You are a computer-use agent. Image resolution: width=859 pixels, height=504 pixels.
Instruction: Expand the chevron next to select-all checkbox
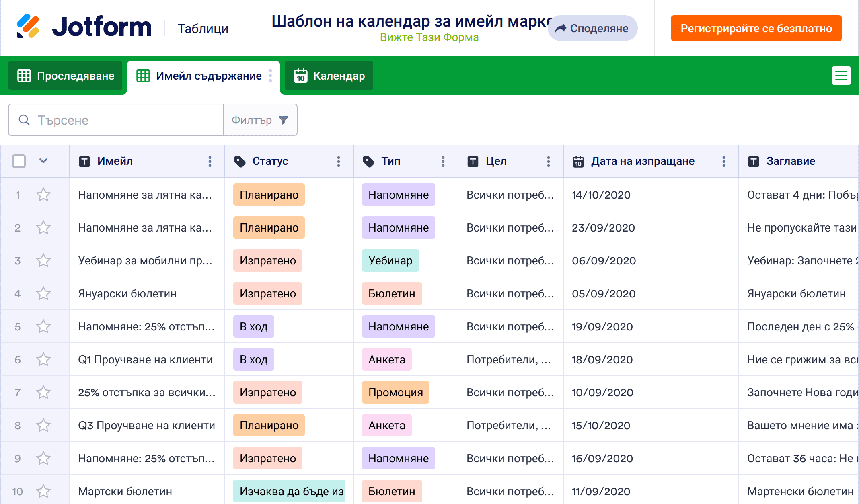click(43, 161)
